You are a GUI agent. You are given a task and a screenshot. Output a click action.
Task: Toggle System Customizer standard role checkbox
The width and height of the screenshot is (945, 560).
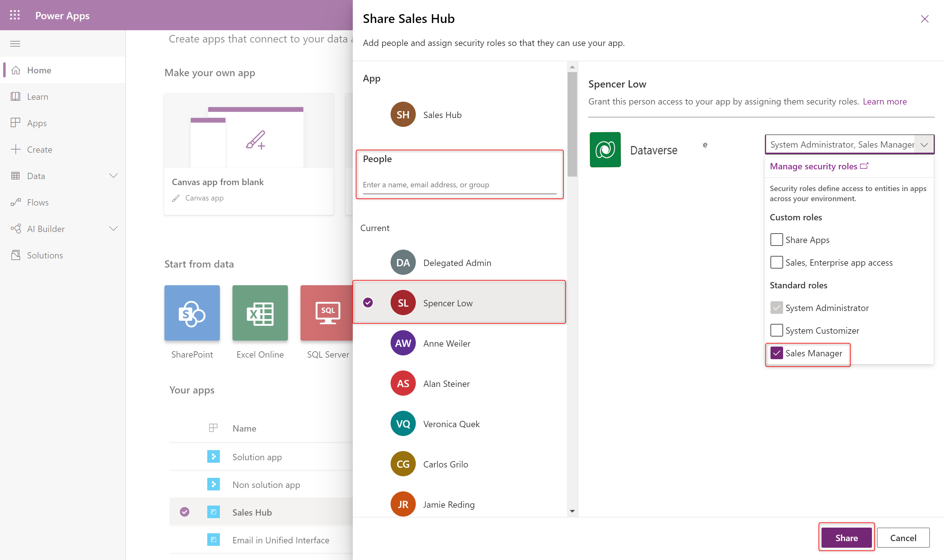coord(776,330)
